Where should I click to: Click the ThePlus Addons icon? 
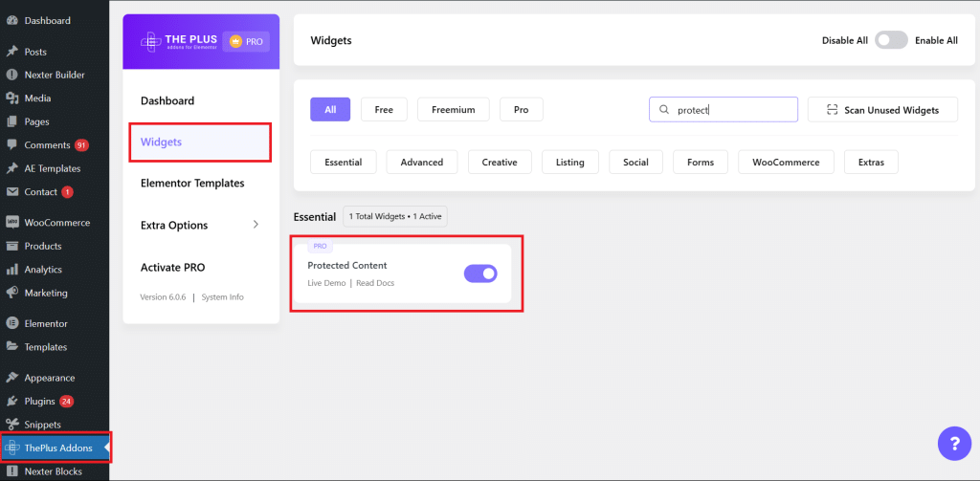[x=11, y=448]
